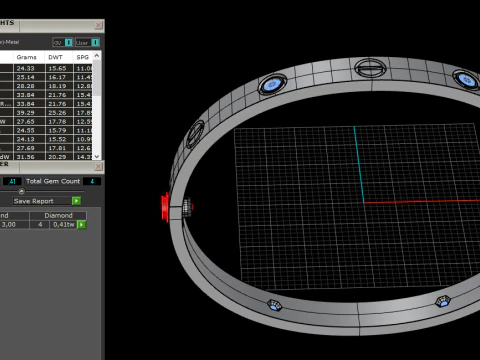Screen dimensions: 480x360
Task: Select the Diamond column header
Action: 58,215
